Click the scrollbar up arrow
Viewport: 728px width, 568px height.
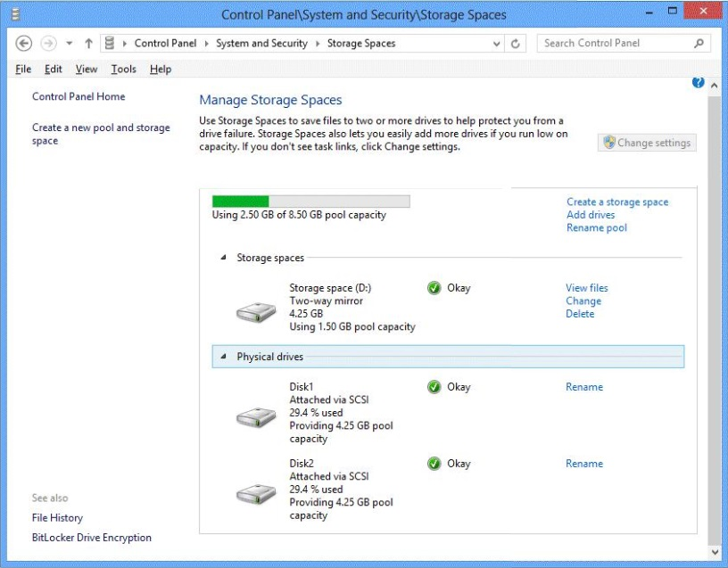tap(714, 86)
